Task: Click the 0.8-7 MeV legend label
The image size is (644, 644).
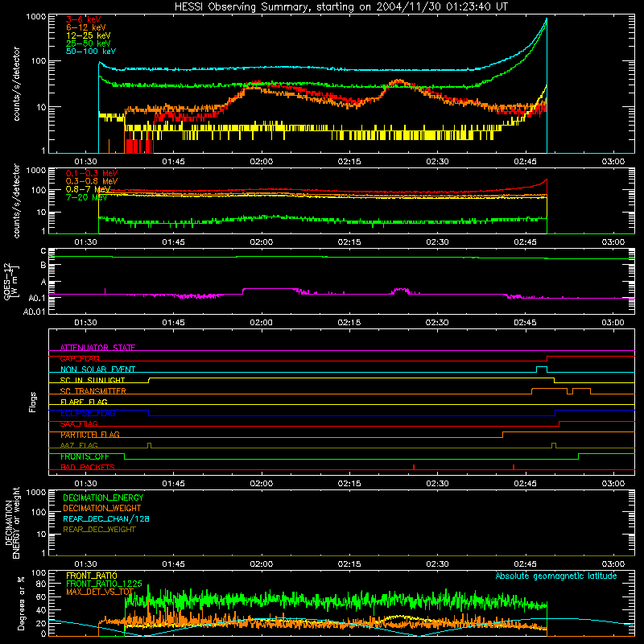Action: coord(88,189)
